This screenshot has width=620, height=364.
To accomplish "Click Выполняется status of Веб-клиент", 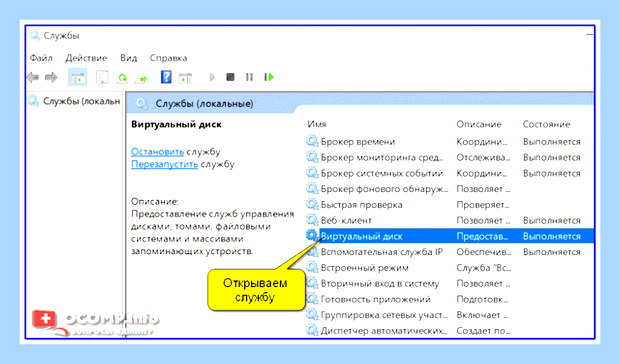I will [x=552, y=221].
